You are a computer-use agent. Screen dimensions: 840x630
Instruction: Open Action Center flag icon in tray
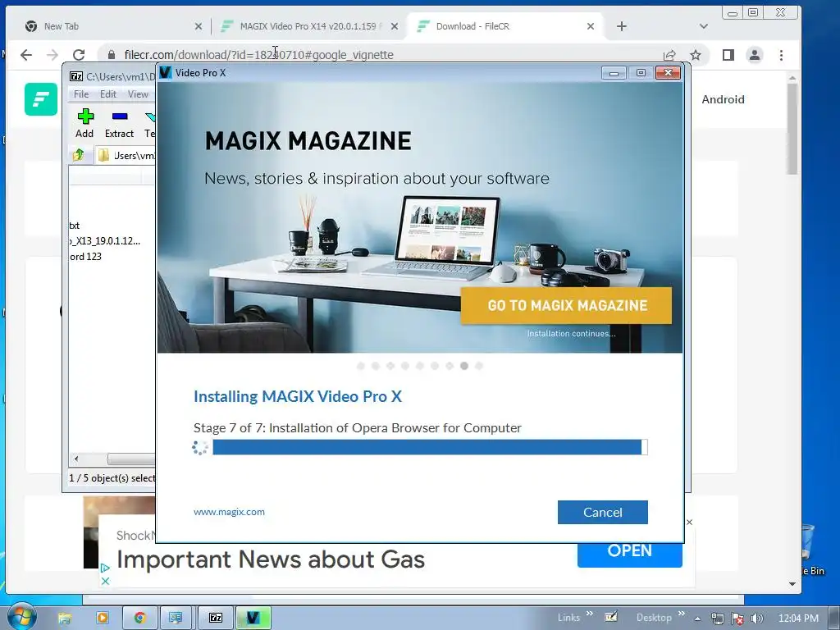point(737,619)
